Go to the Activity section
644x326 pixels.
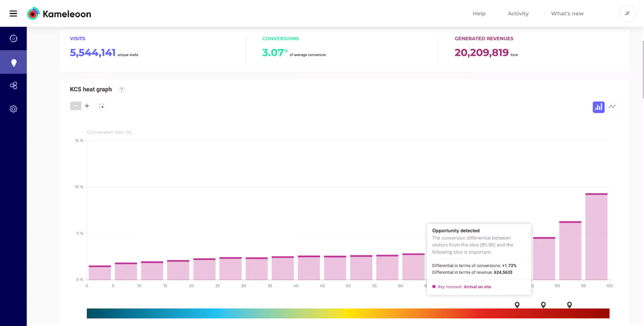click(518, 13)
